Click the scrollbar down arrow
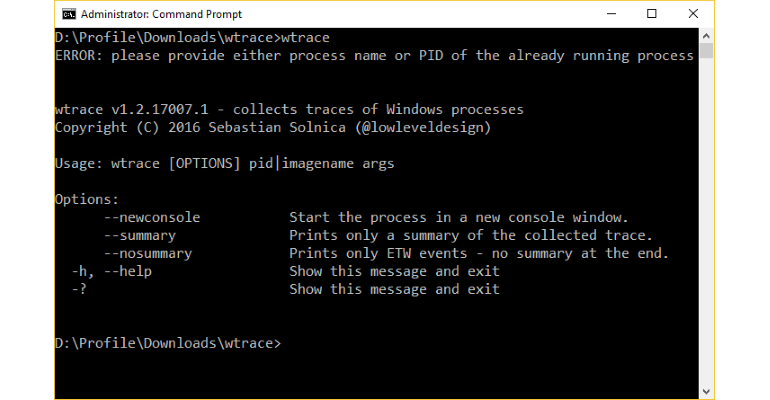 [706, 391]
